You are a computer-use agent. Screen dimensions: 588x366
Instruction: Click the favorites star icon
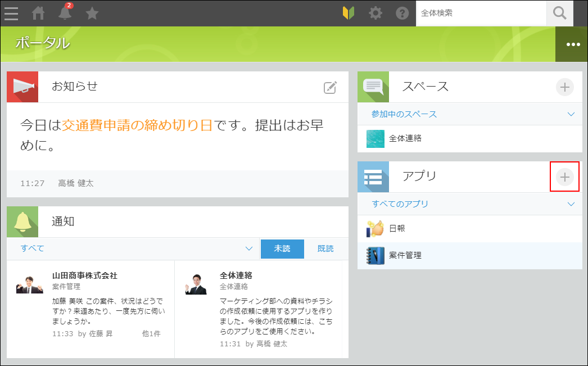pos(92,13)
